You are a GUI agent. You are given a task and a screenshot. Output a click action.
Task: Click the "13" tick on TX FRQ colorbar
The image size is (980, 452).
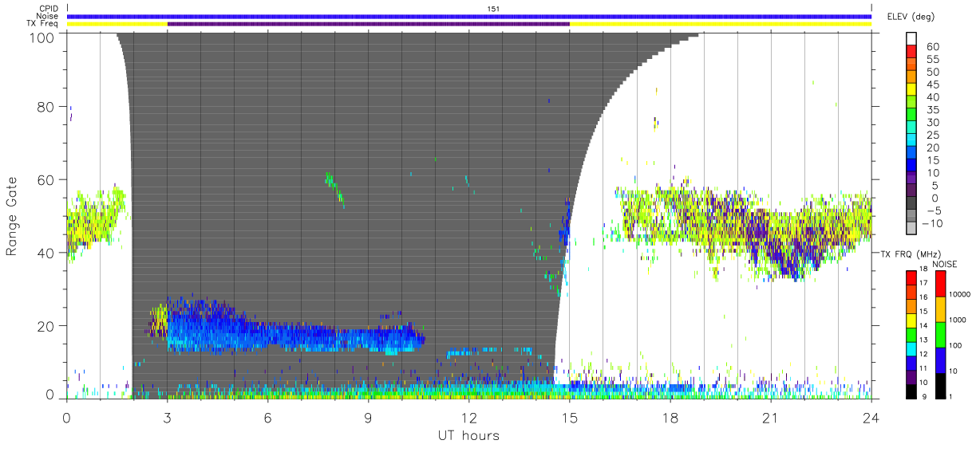click(923, 340)
